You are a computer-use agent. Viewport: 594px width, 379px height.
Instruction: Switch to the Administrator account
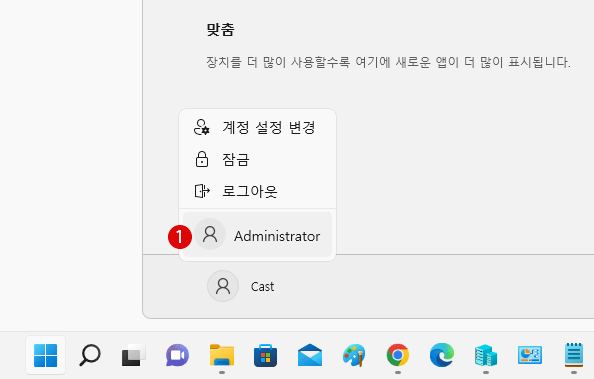tap(257, 235)
